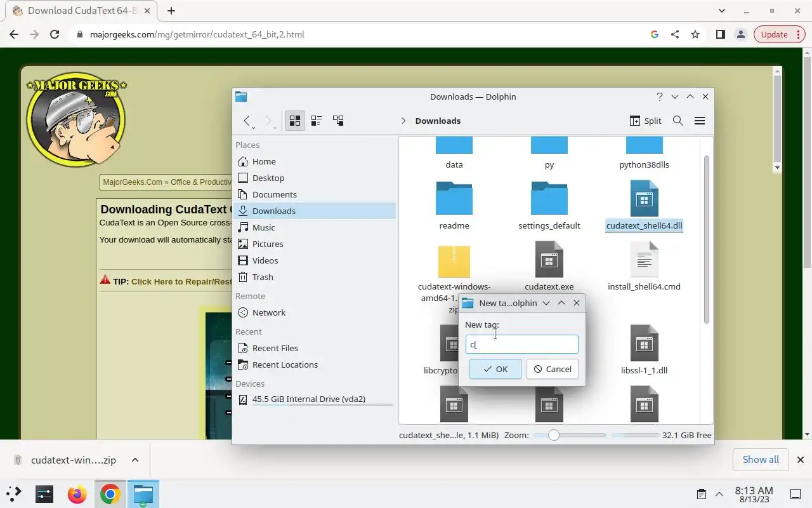The image size is (812, 508).
Task: Select libssl-1_1.dll file icon
Action: click(645, 343)
